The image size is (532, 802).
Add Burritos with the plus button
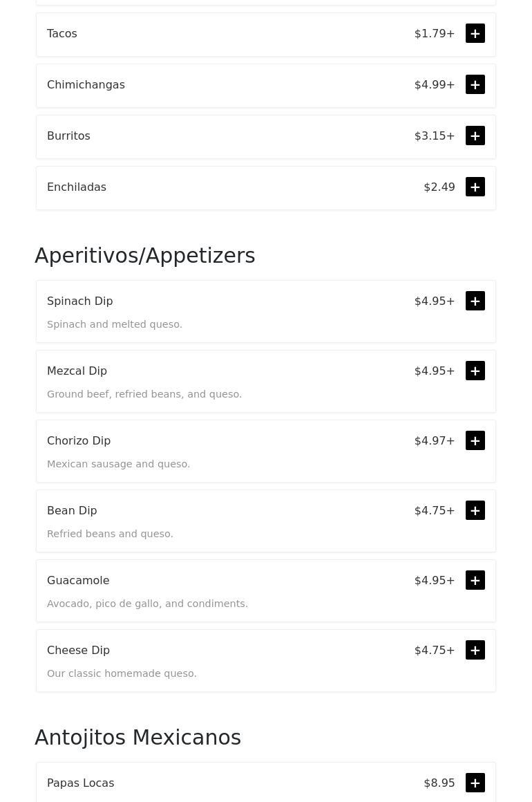(475, 136)
